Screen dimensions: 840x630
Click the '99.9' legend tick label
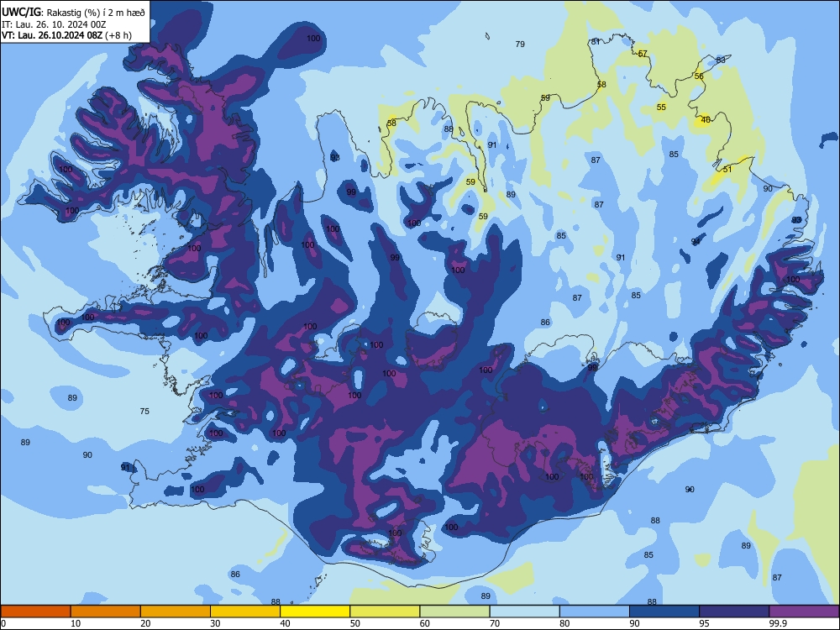click(777, 623)
